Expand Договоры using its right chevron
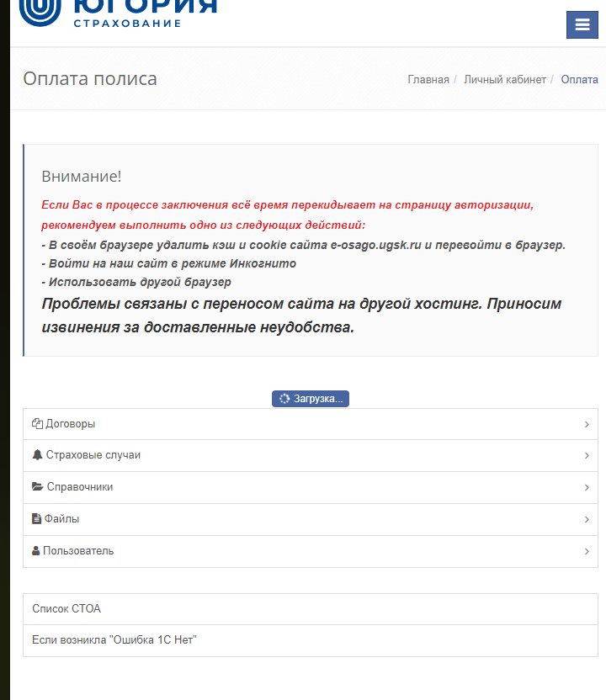Image resolution: width=606 pixels, height=700 pixels. tap(586, 424)
